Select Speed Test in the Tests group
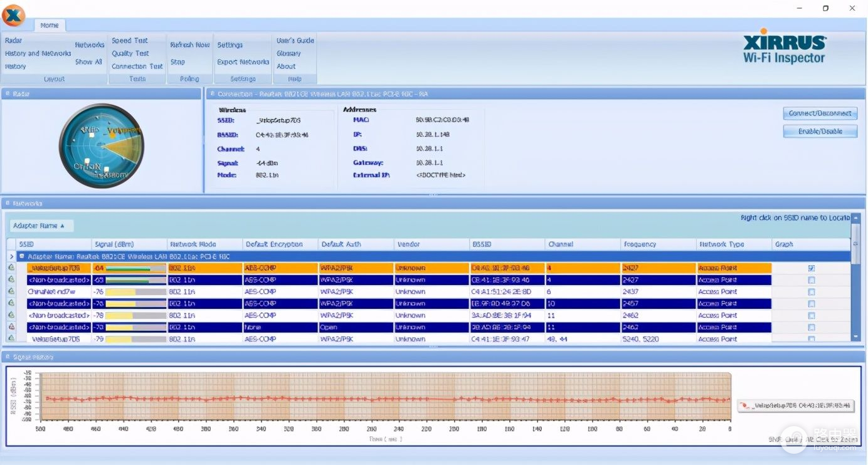 (x=130, y=41)
